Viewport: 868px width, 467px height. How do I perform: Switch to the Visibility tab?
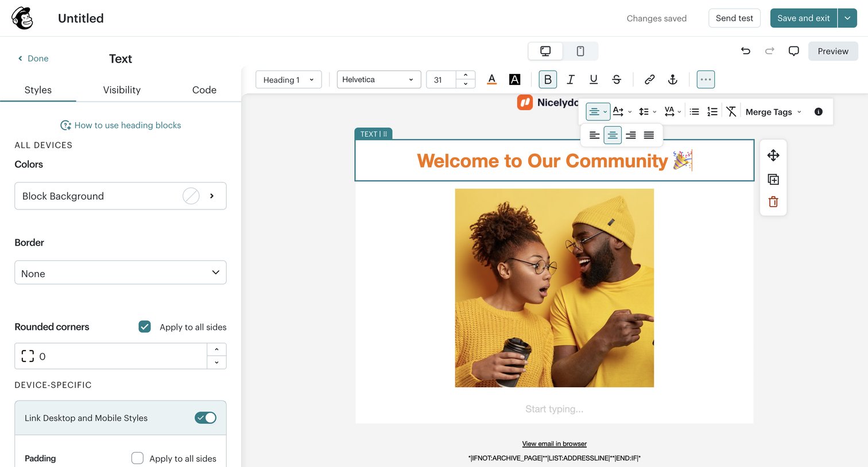coord(122,90)
